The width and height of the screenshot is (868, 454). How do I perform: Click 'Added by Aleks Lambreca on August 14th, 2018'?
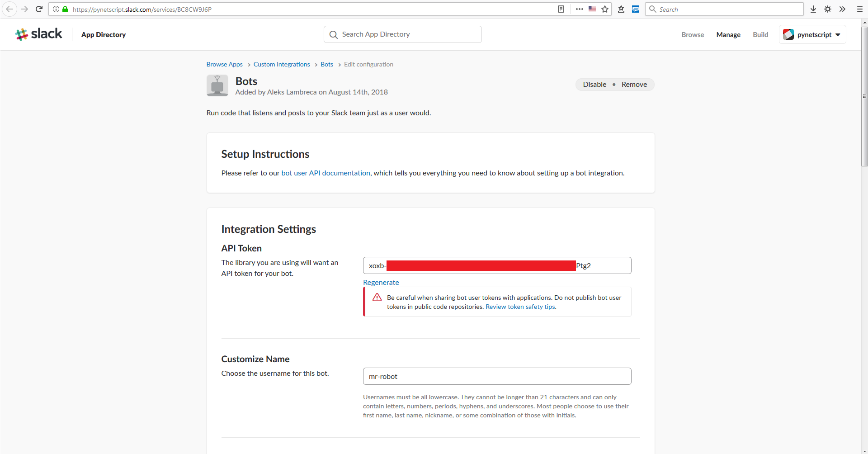click(311, 92)
